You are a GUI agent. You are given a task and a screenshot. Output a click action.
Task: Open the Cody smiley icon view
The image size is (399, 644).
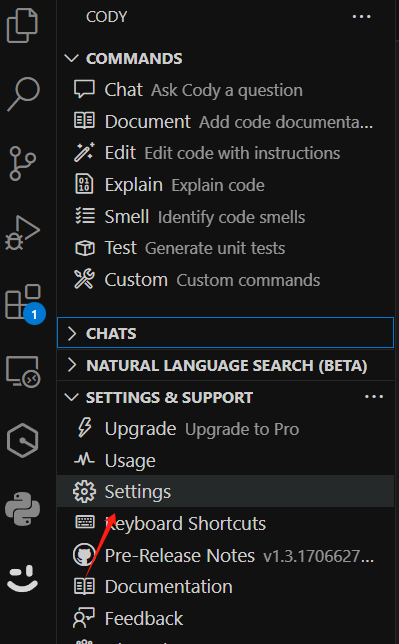tap(23, 578)
